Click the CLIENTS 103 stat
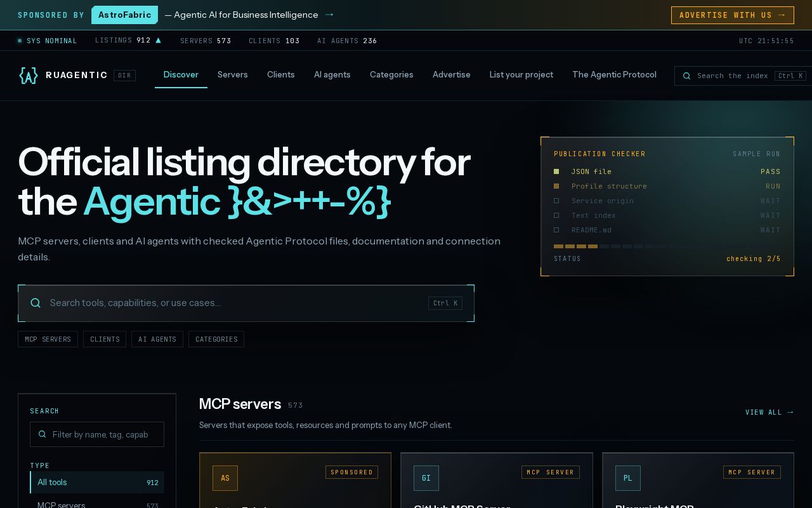 (x=274, y=41)
